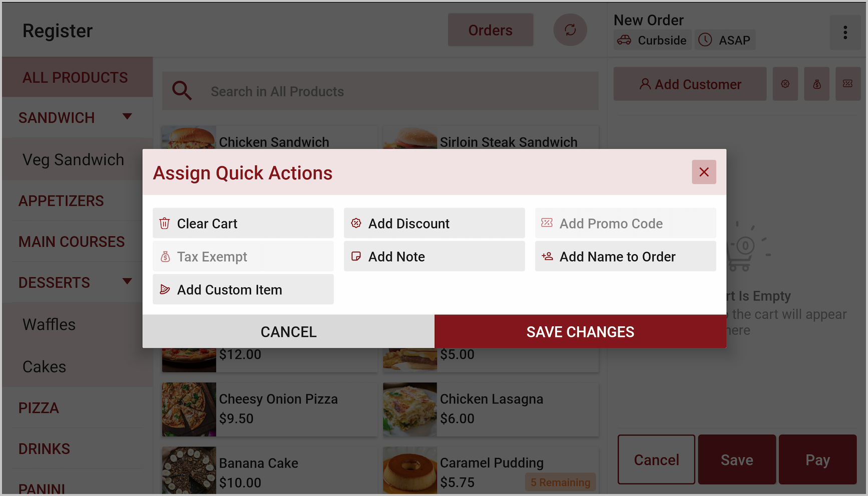Select the Drinks category
868x496 pixels.
point(44,449)
